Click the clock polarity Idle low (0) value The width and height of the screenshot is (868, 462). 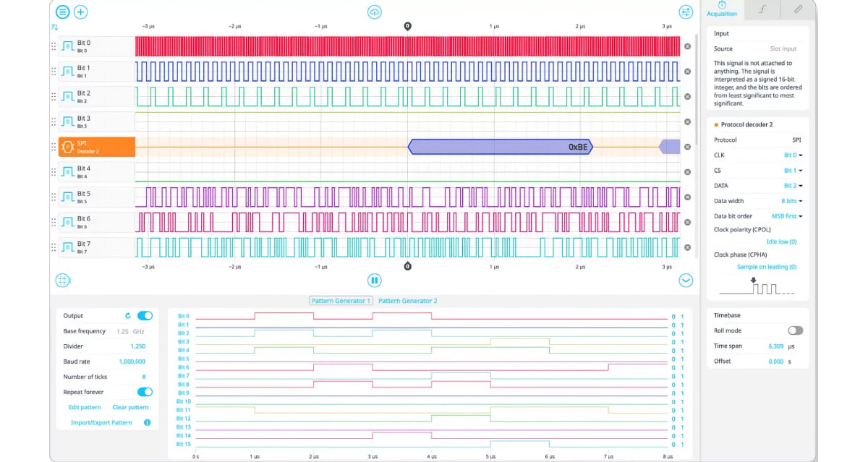point(781,241)
